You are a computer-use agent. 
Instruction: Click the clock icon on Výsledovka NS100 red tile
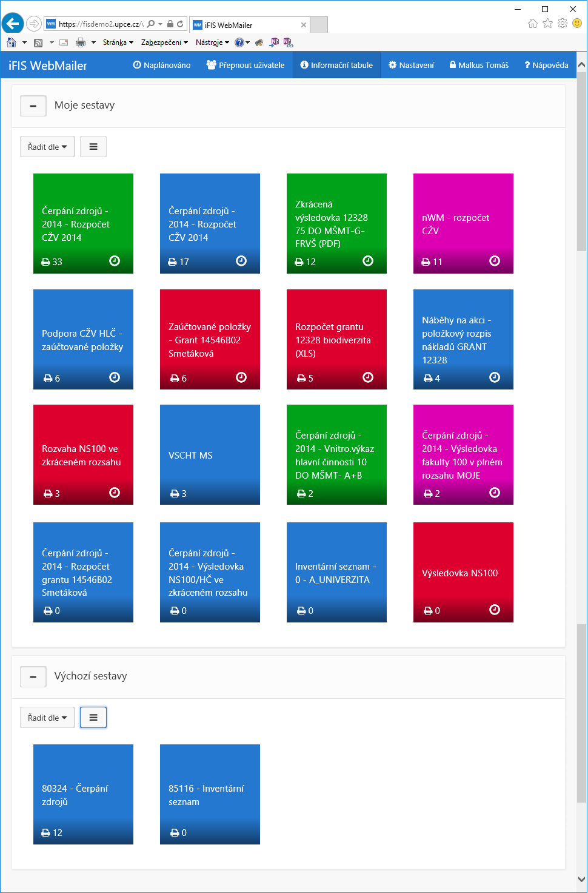pos(495,610)
